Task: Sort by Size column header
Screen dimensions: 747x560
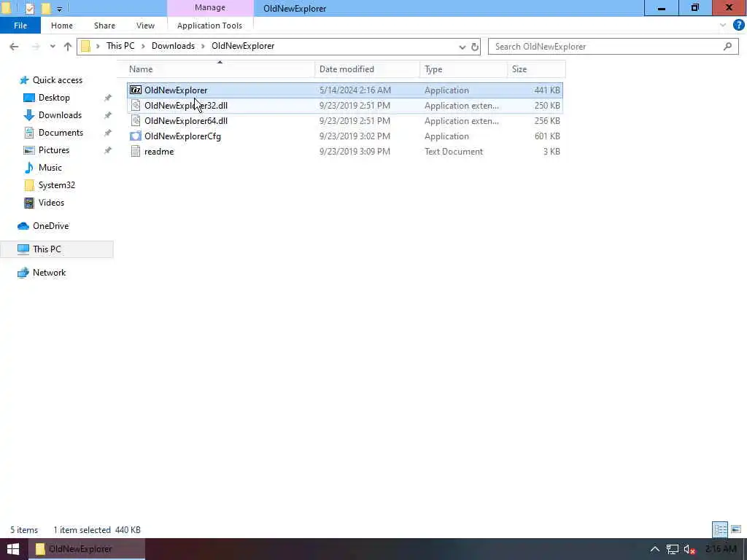Action: pyautogui.click(x=536, y=69)
